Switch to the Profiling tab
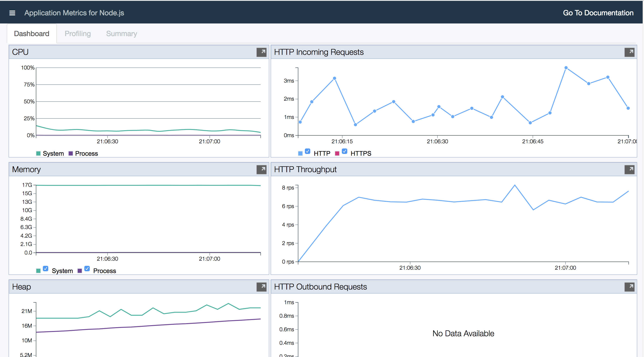This screenshot has height=357, width=644. 78,34
